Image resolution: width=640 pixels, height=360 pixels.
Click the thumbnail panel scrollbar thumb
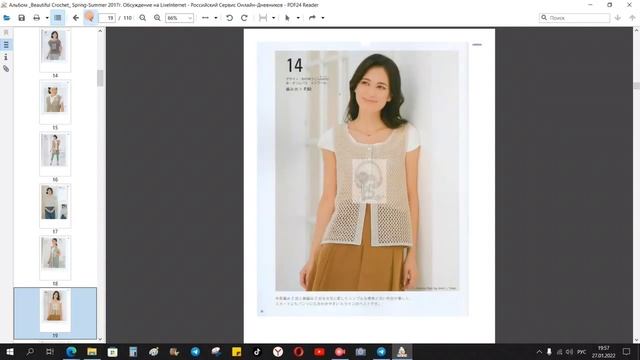(100, 78)
